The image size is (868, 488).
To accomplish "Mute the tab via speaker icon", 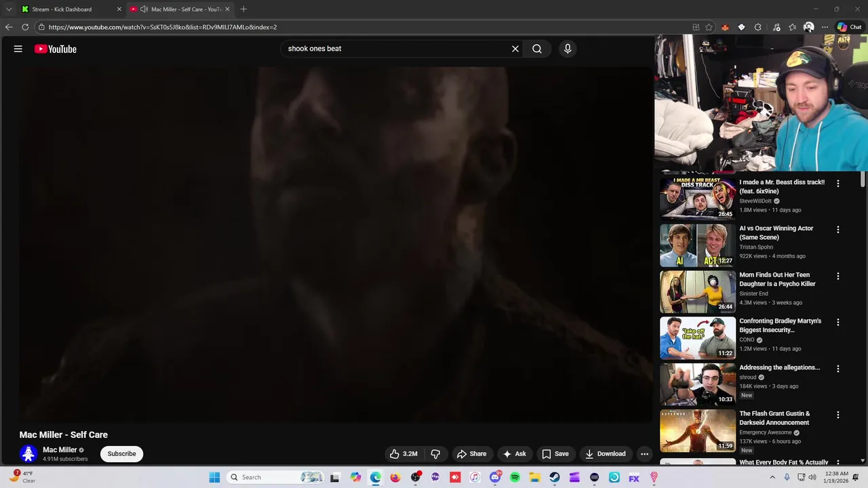I will click(x=144, y=9).
